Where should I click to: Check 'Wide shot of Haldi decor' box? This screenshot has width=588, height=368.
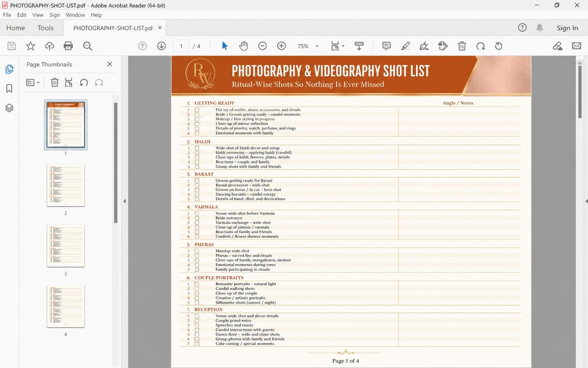(197, 148)
